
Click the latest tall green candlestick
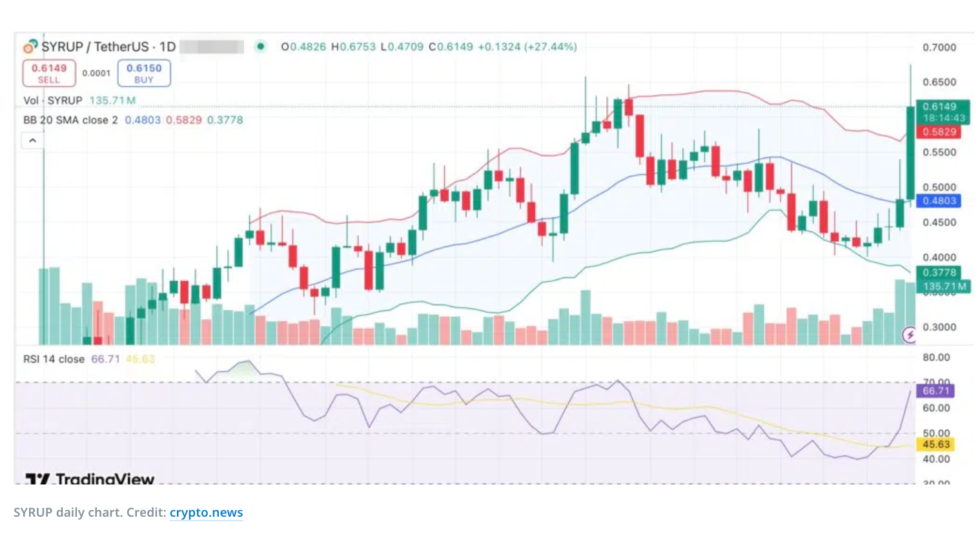pos(910,153)
